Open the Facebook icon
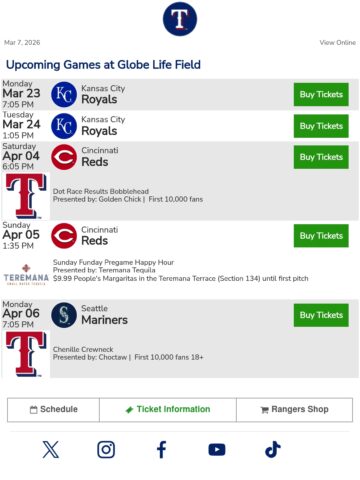 click(162, 449)
